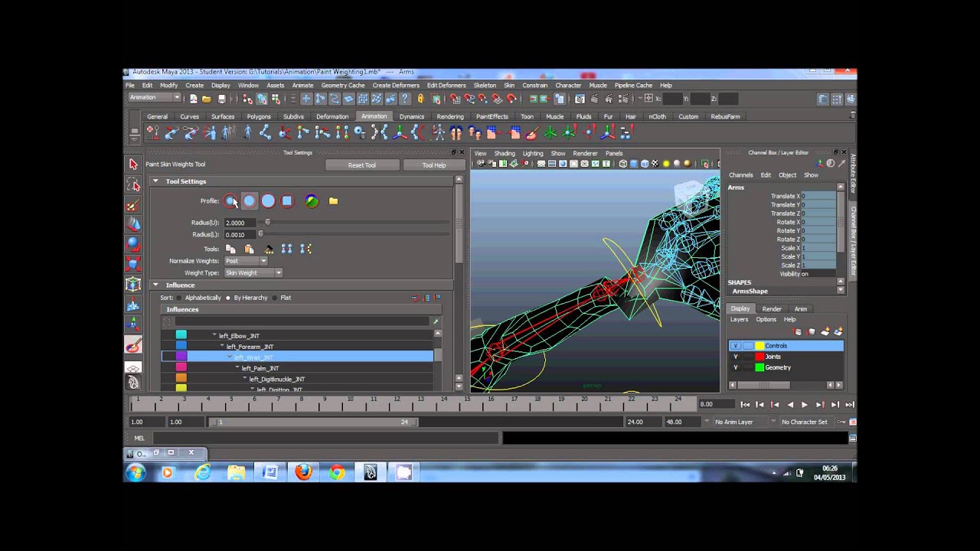This screenshot has height=551, width=980.
Task: Click the Copy weights tool icon
Action: [230, 249]
